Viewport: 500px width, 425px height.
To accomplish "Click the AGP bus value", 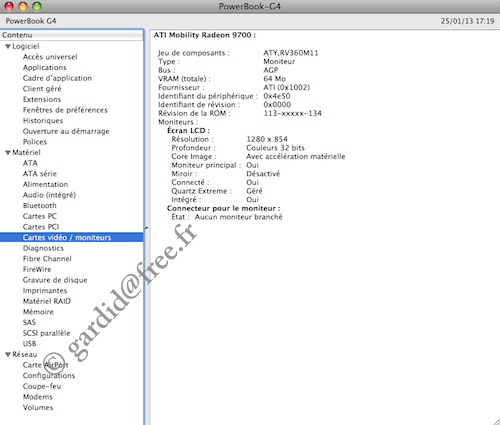I will (x=270, y=70).
